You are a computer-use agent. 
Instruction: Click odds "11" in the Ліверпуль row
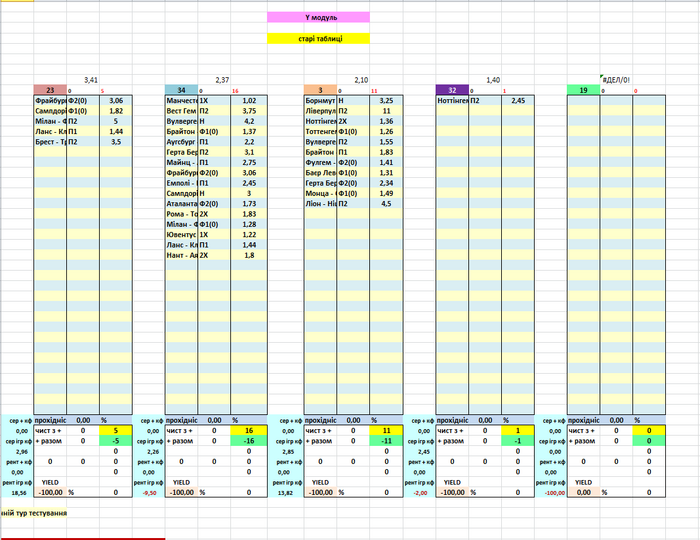tap(386, 111)
